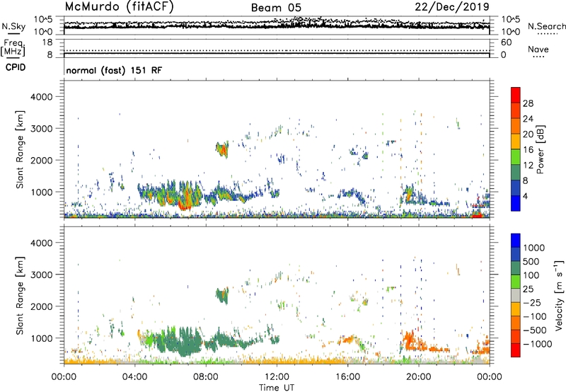Screen dimensions: 566x392
Task: Click the Slant Range [km] label of the power panel
Action: click(x=20, y=149)
